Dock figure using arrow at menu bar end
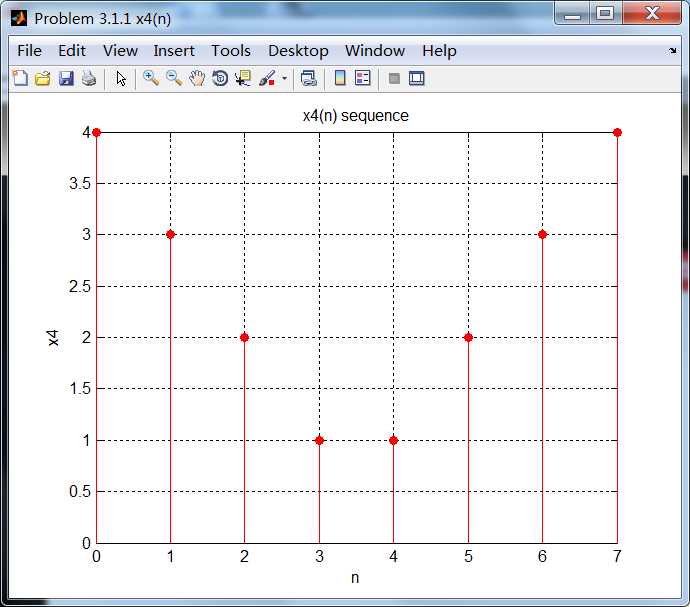The image size is (690, 607). click(672, 51)
